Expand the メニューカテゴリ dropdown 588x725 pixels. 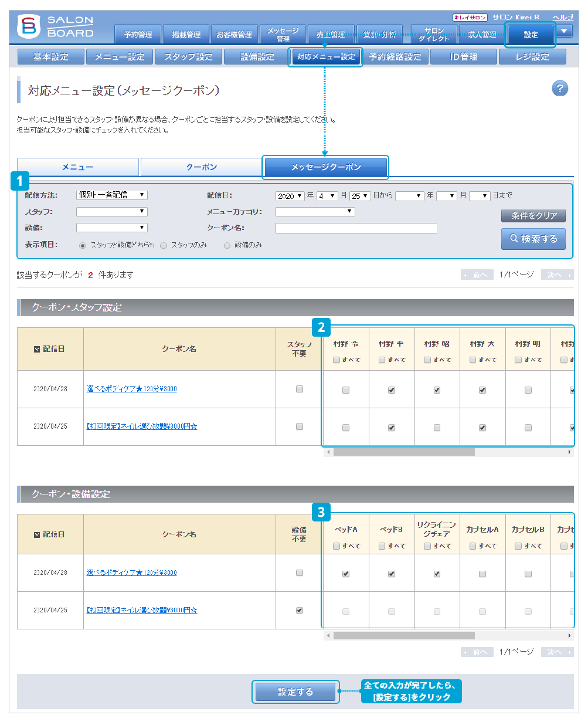point(315,212)
